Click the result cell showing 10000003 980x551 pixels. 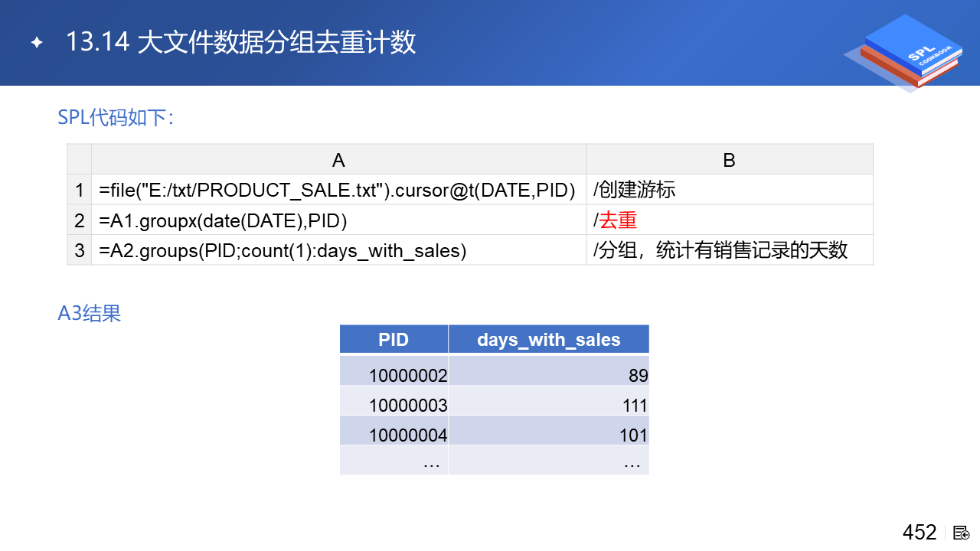click(407, 406)
